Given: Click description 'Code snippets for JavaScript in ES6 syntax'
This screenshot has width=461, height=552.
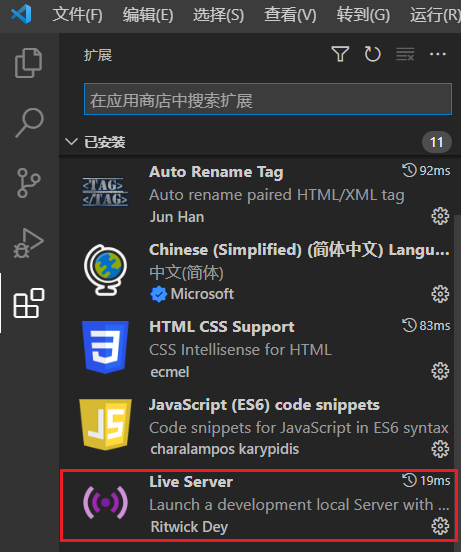Looking at the screenshot, I should [x=299, y=428].
